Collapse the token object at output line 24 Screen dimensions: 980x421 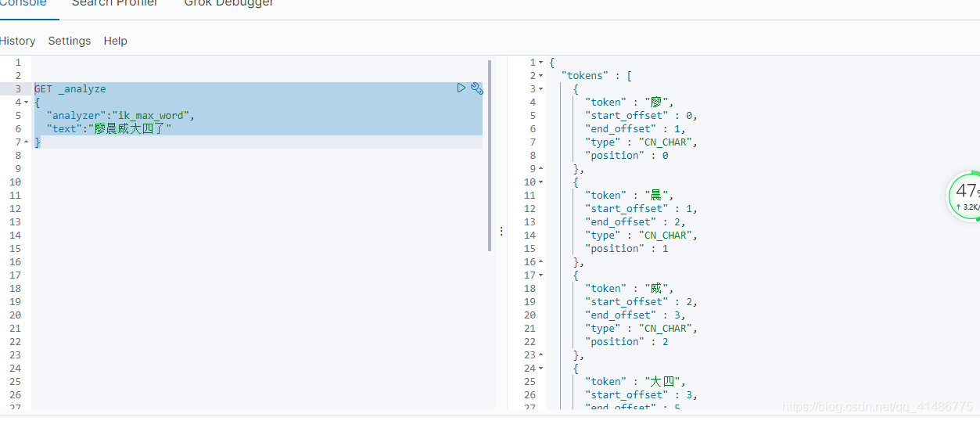pyautogui.click(x=540, y=369)
